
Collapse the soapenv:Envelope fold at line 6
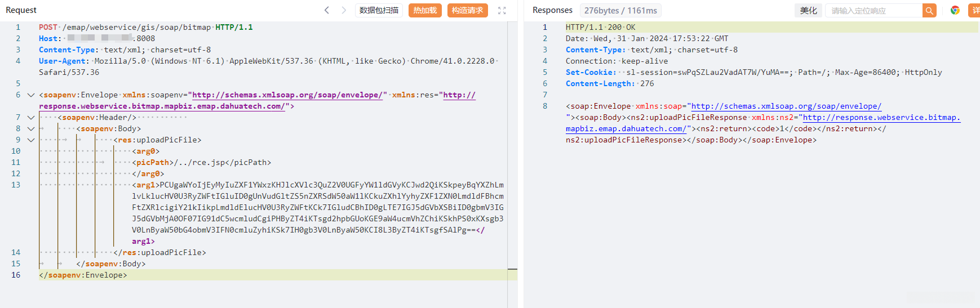click(31, 95)
